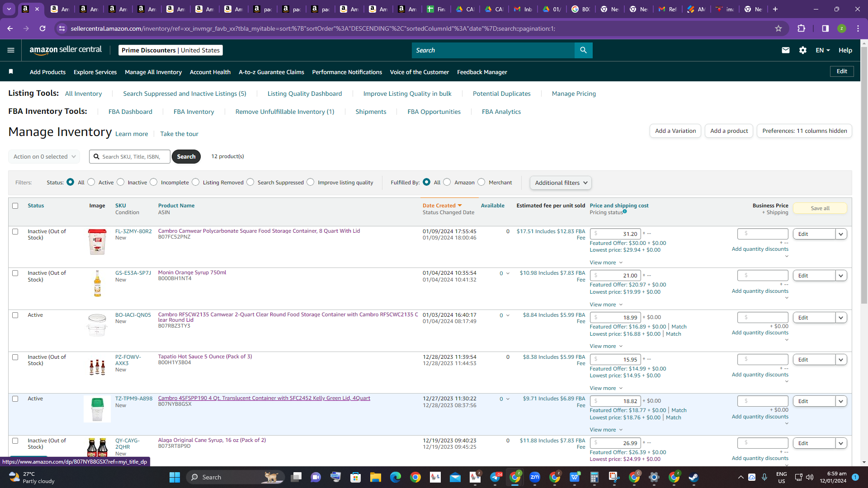Open Preferences: 11 columns hidden
The height and width of the screenshot is (488, 868).
(805, 131)
